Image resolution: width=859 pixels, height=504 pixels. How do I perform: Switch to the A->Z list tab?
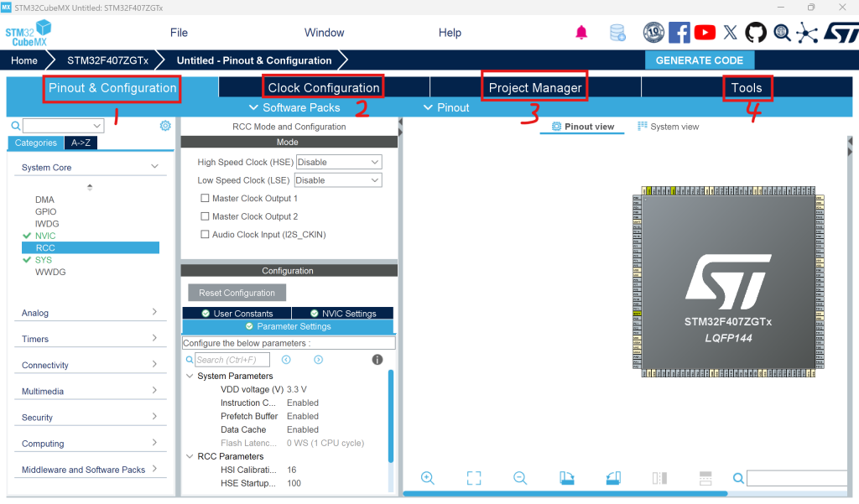coord(81,143)
